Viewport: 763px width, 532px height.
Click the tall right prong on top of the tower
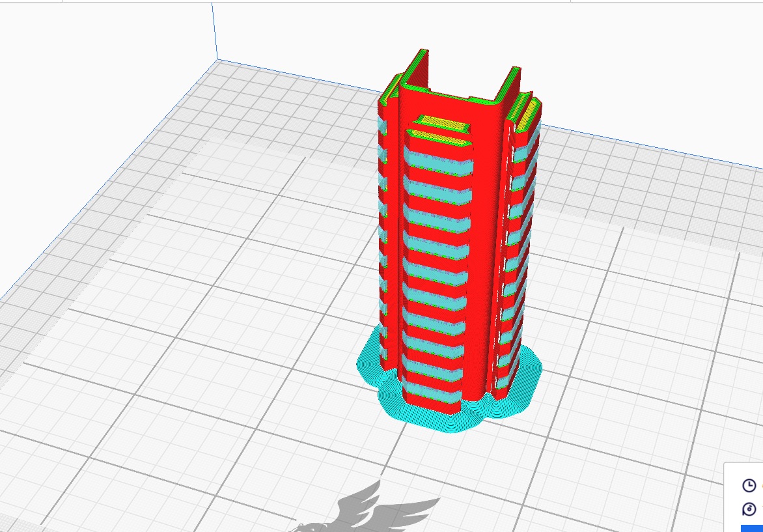pos(508,87)
